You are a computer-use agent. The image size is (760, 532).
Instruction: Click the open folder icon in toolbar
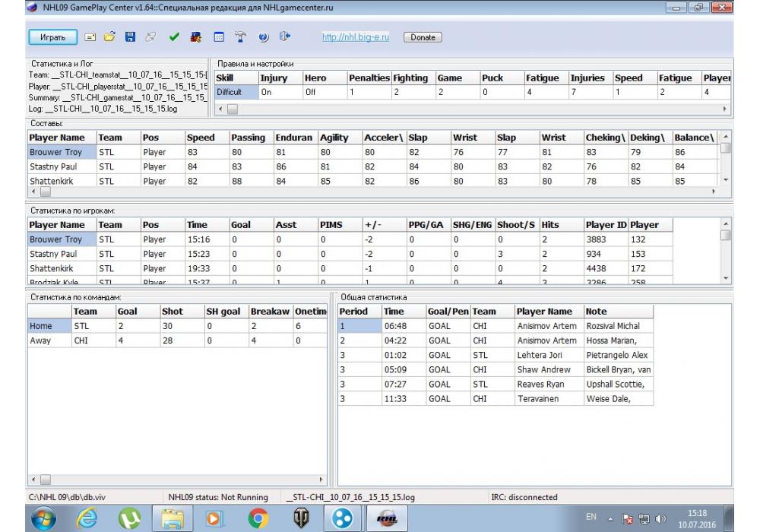109,36
